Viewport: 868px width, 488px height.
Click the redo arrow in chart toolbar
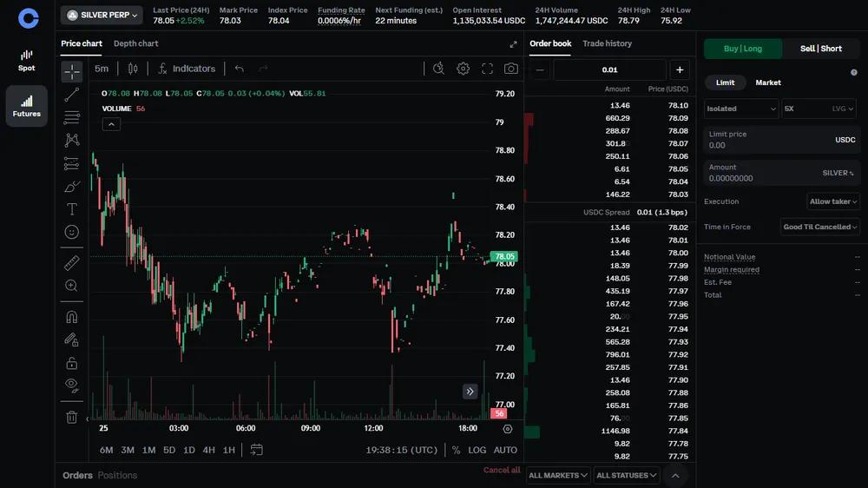263,69
